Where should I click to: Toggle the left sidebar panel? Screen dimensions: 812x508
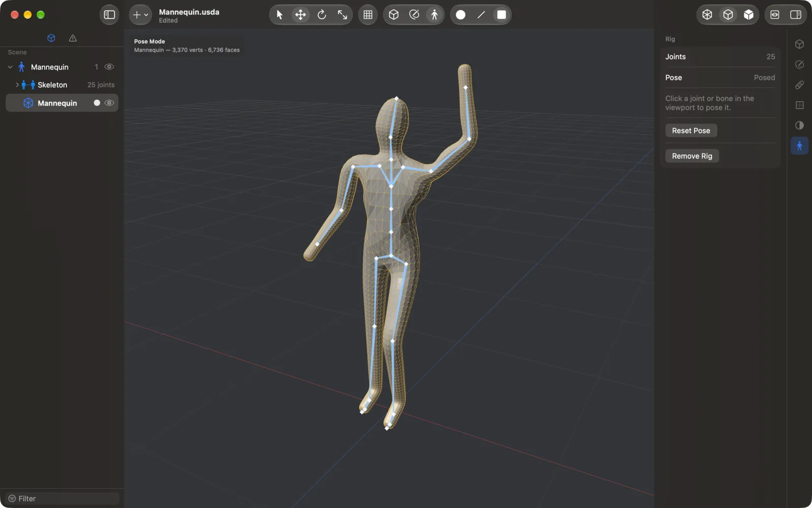pyautogui.click(x=110, y=15)
